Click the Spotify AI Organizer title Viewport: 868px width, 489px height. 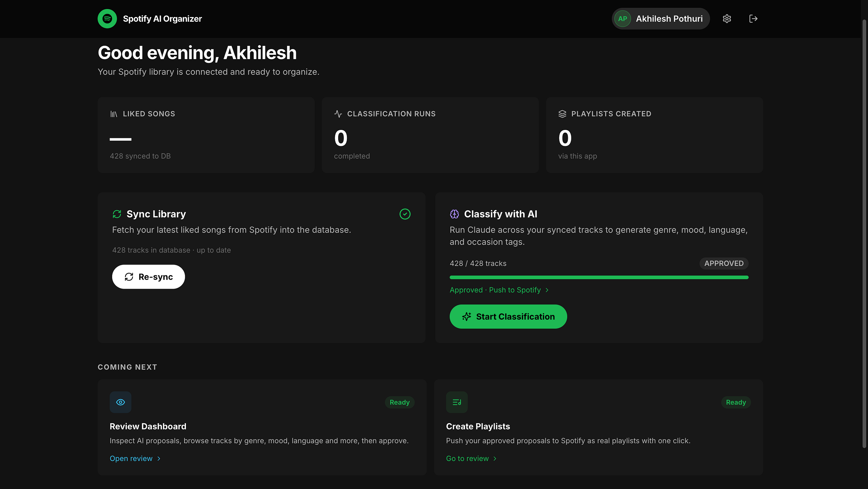(x=162, y=19)
